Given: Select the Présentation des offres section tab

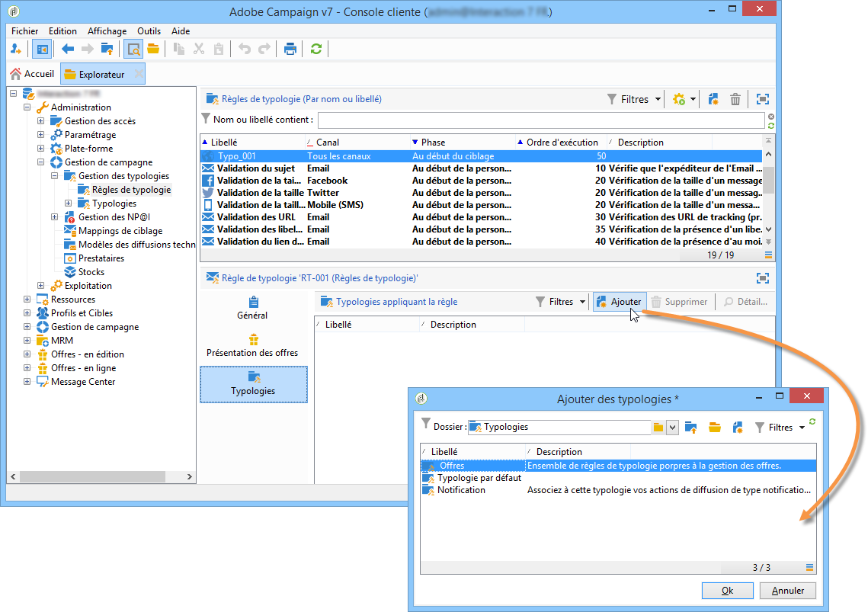Looking at the screenshot, I should 252,346.
